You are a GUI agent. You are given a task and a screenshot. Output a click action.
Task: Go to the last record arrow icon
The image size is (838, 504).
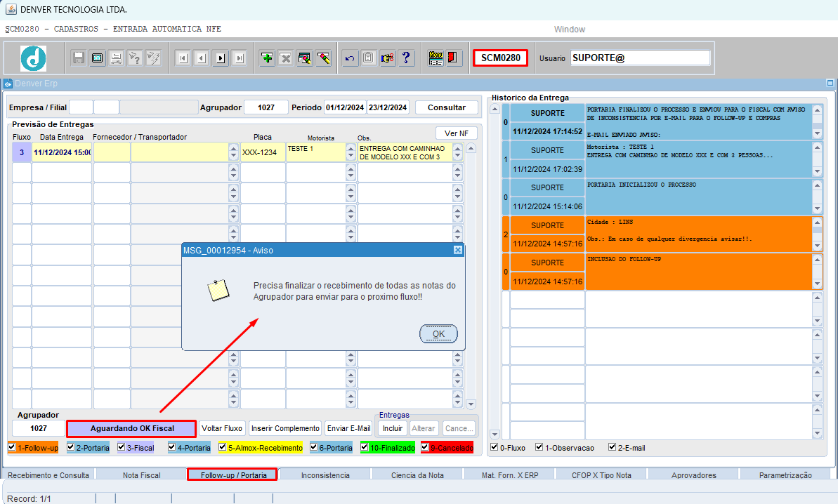pyautogui.click(x=239, y=58)
